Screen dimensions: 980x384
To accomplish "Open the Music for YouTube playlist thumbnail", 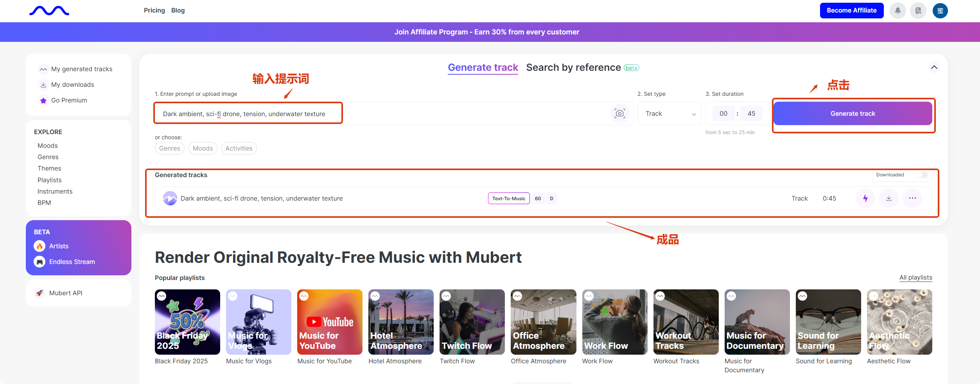I will 330,322.
